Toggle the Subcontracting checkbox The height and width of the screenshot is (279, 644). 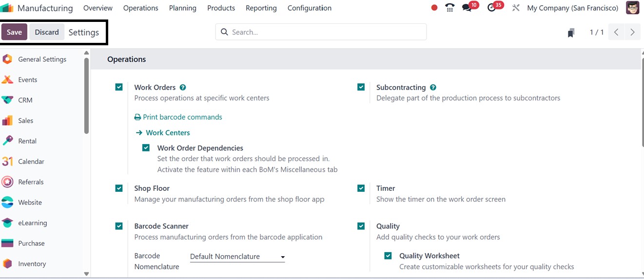click(x=361, y=87)
